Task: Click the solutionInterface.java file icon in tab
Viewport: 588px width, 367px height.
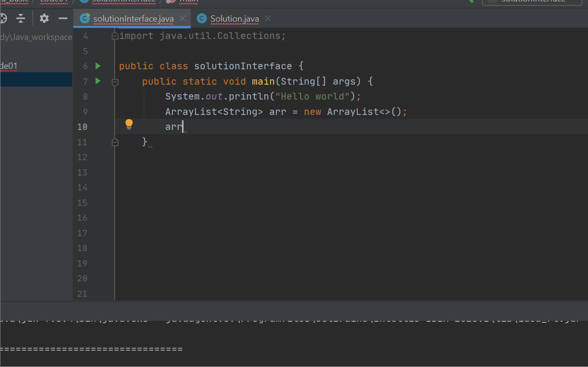Action: tap(85, 19)
